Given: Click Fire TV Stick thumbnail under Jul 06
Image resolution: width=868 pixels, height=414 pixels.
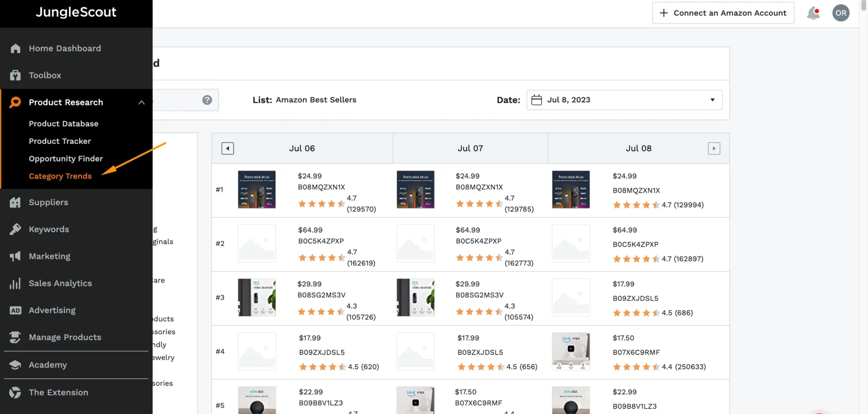Looking at the screenshot, I should click(x=257, y=190).
